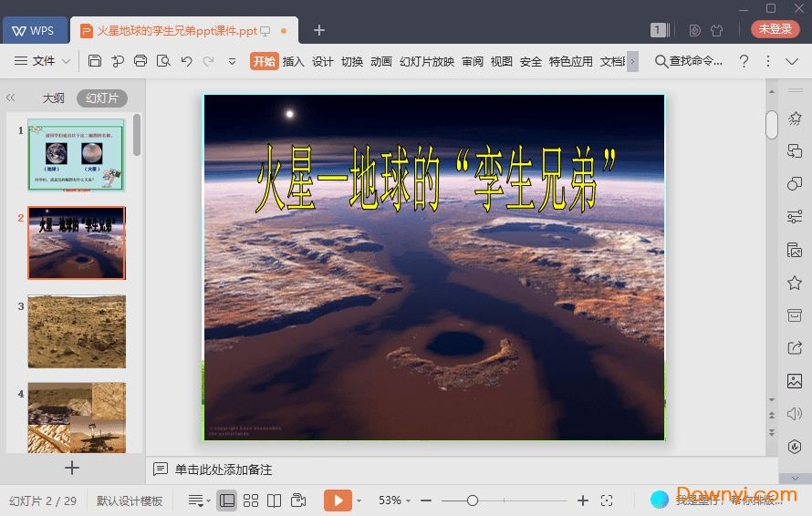Adjust the zoom slider handle

pos(473,501)
